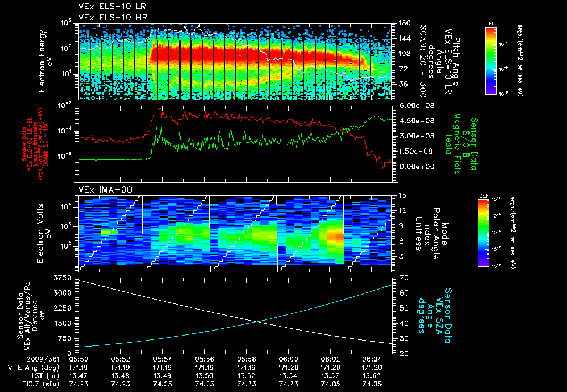
Task: Click the 180 pitch angle tick
Action: [405, 23]
